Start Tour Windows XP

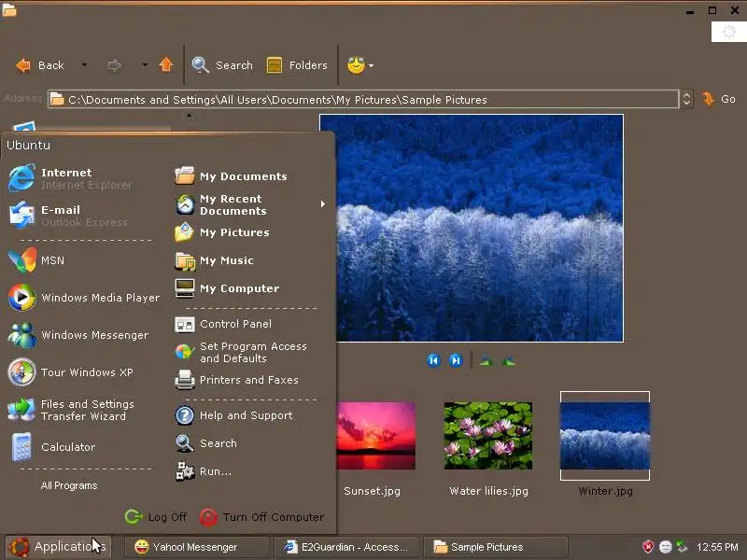coord(71,371)
